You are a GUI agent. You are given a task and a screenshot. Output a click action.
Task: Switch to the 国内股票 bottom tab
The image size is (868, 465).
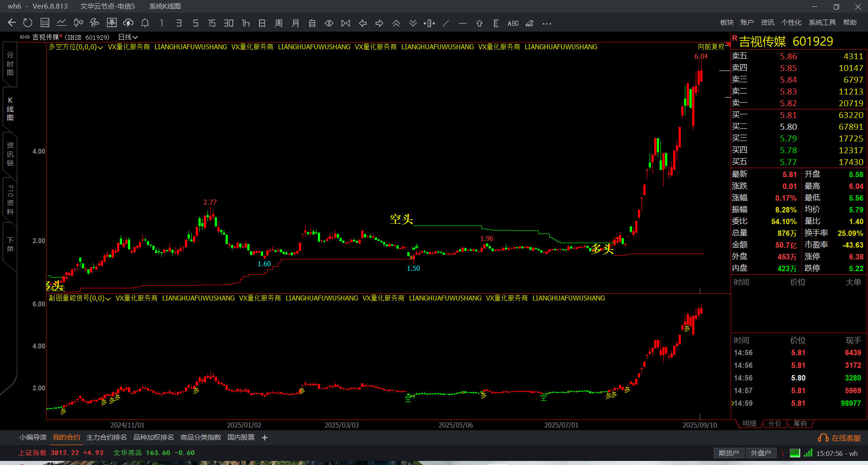tap(241, 437)
